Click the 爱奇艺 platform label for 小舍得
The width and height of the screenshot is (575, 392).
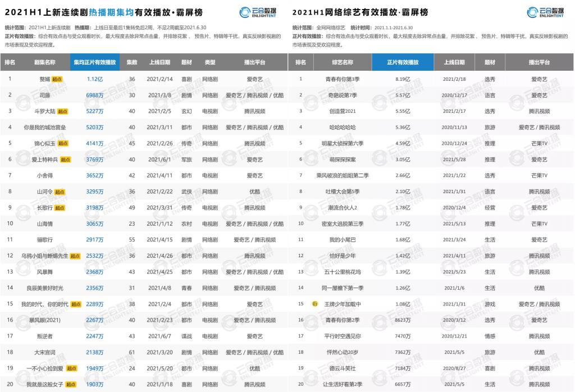pos(255,175)
